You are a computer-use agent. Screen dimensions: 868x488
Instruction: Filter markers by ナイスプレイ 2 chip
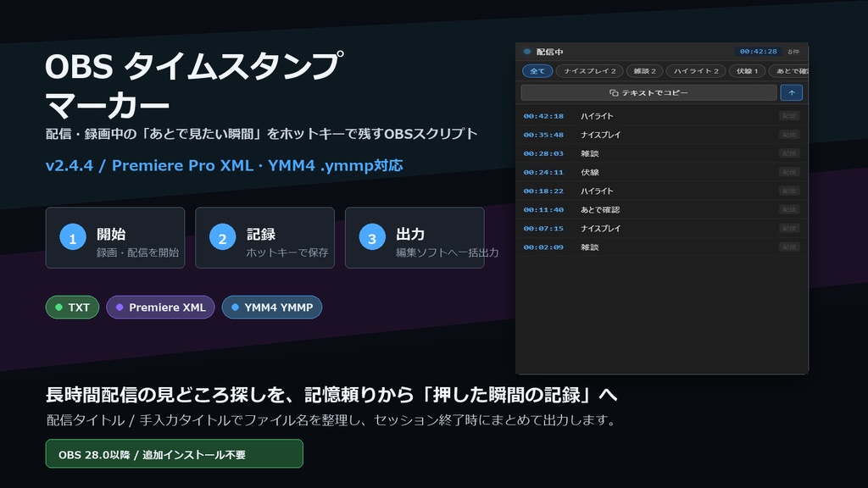click(590, 71)
